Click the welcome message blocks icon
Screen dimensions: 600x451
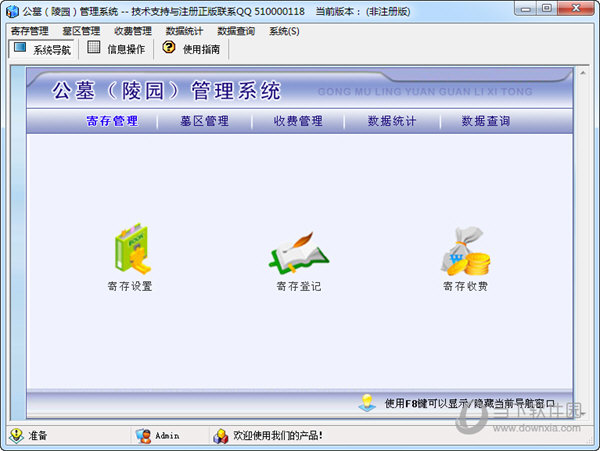click(221, 436)
